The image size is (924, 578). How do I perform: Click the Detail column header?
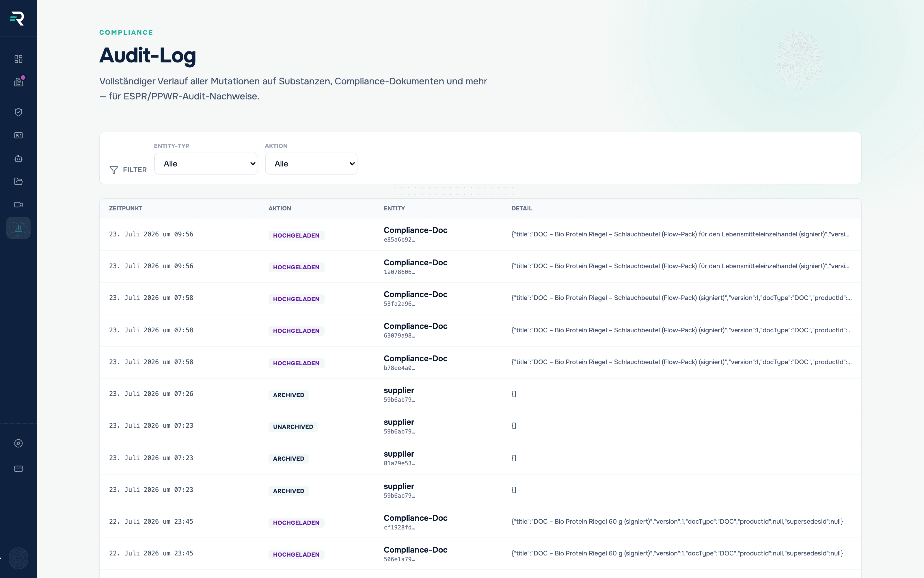click(522, 208)
